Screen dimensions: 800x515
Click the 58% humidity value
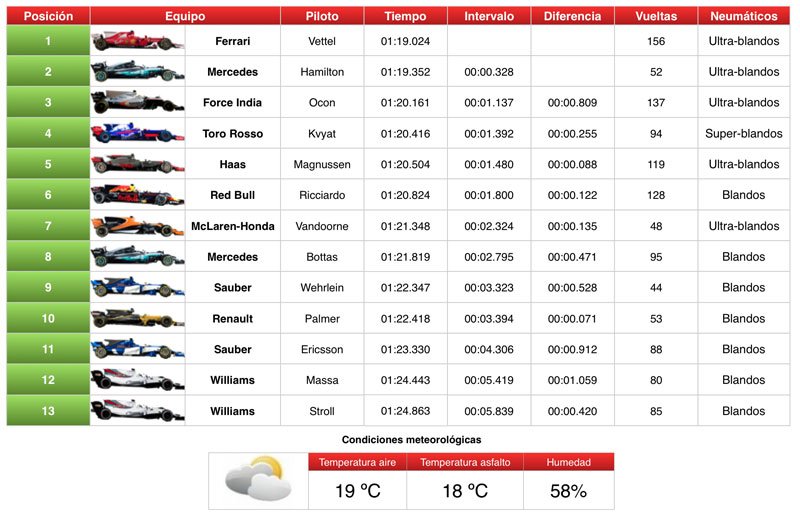pyautogui.click(x=568, y=491)
